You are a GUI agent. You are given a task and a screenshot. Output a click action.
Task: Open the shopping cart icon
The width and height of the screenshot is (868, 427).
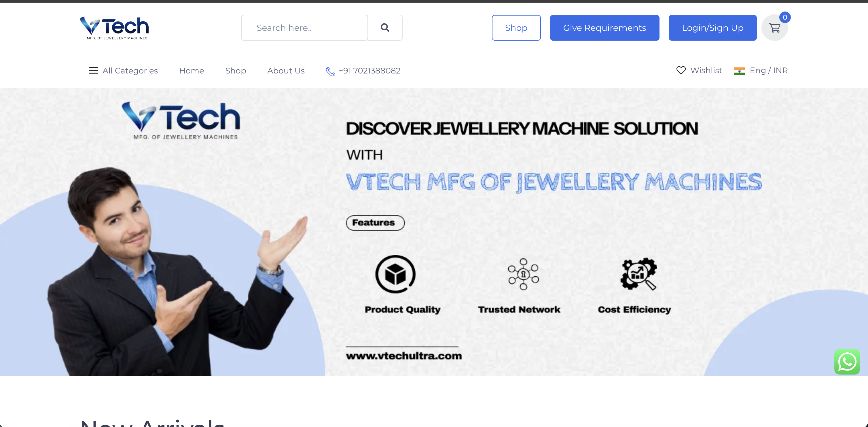(x=775, y=28)
